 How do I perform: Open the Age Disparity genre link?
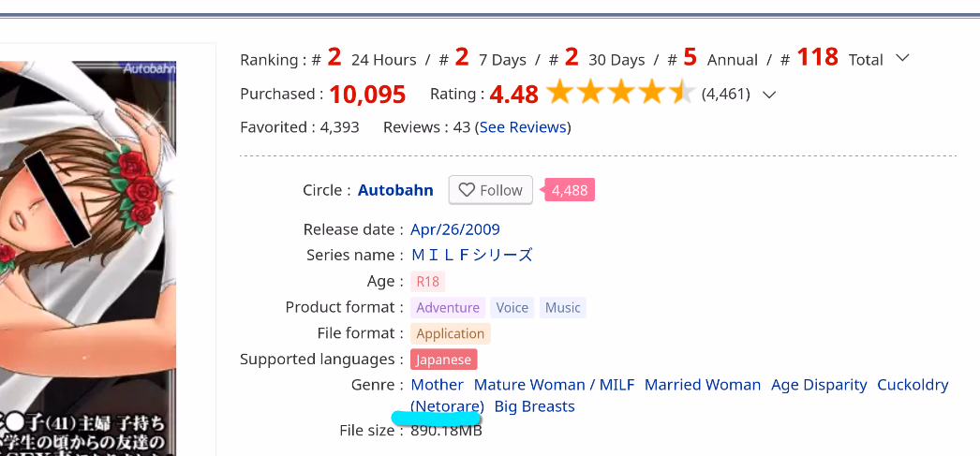coord(819,385)
